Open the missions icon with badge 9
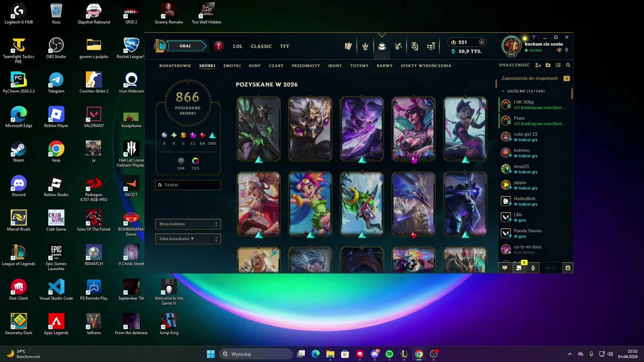 click(x=519, y=268)
